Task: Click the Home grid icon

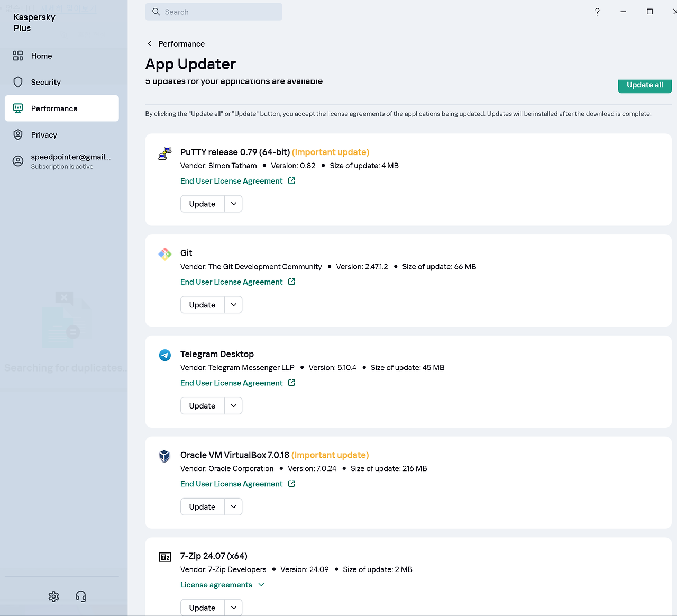Action: [18, 56]
